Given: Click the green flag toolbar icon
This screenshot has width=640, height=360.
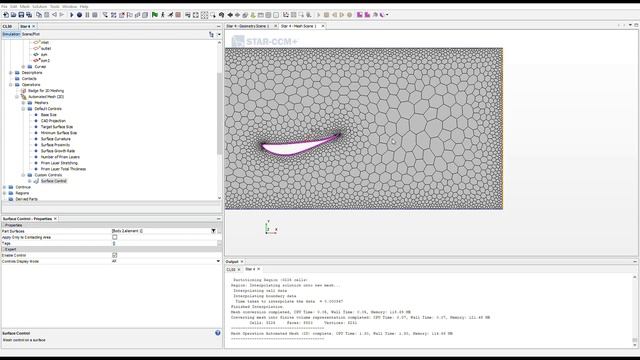Looking at the screenshot, I should (155, 15).
